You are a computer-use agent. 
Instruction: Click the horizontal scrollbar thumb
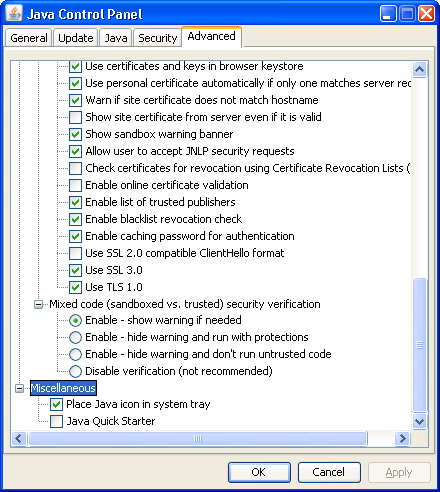coord(198,438)
